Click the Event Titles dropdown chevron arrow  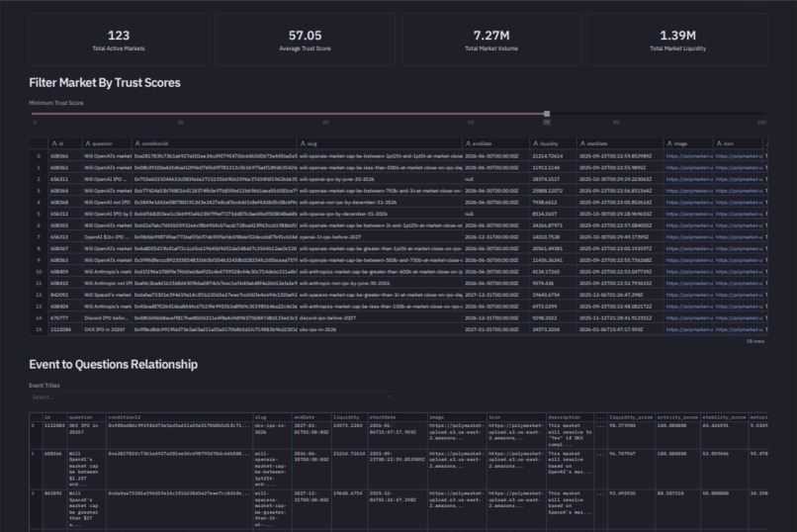coord(389,397)
